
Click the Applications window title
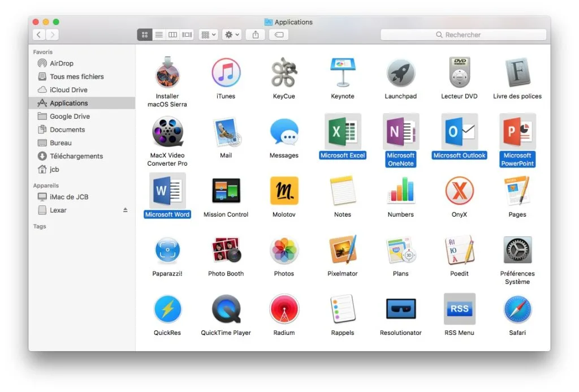[293, 22]
